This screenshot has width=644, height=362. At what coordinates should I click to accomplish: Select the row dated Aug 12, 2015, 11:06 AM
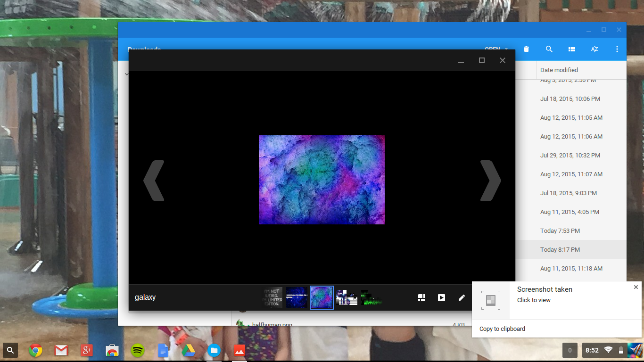pyautogui.click(x=570, y=137)
